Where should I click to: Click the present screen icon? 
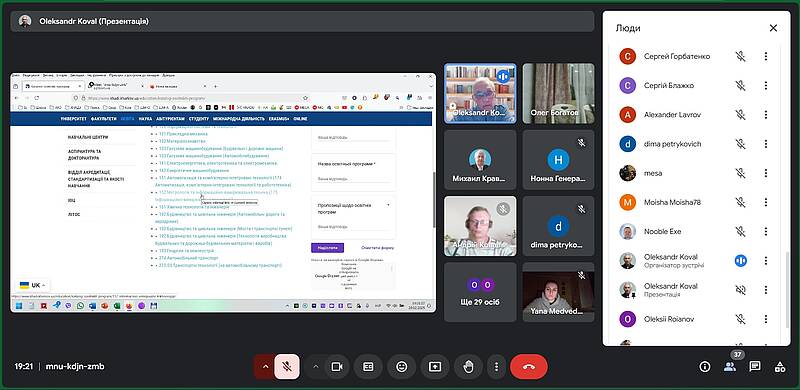pos(435,367)
